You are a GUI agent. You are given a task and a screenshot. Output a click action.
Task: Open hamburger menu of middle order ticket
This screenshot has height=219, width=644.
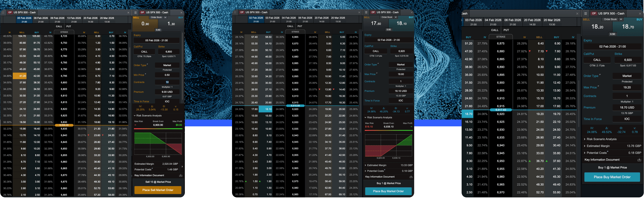(366, 12)
